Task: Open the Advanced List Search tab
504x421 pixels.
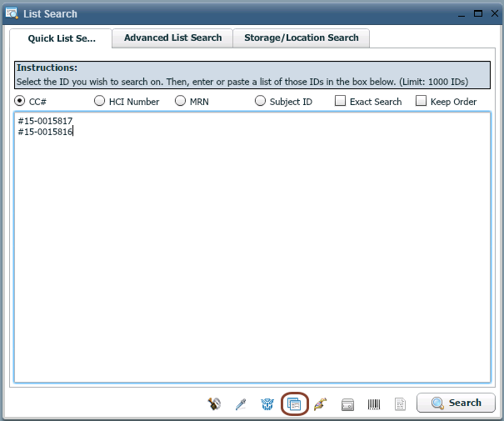Action: (x=172, y=38)
